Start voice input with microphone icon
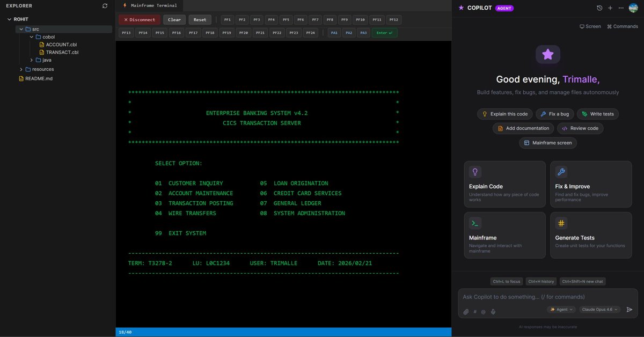 coord(493,311)
